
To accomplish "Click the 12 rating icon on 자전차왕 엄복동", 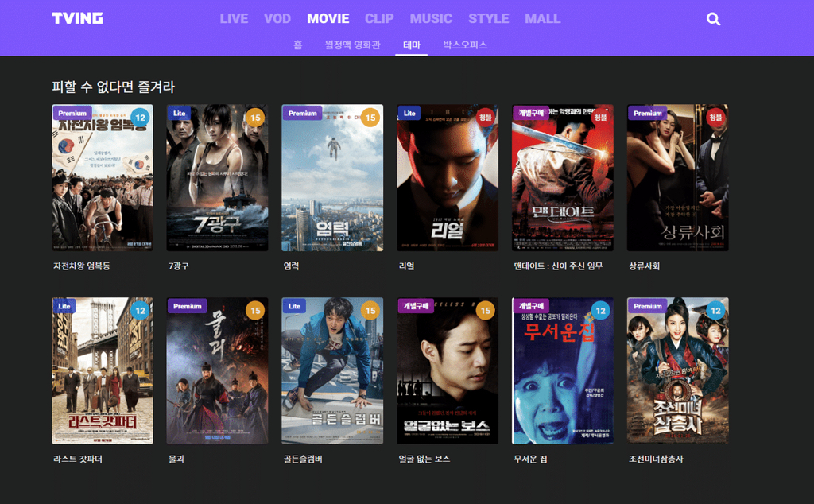I will 140,118.
